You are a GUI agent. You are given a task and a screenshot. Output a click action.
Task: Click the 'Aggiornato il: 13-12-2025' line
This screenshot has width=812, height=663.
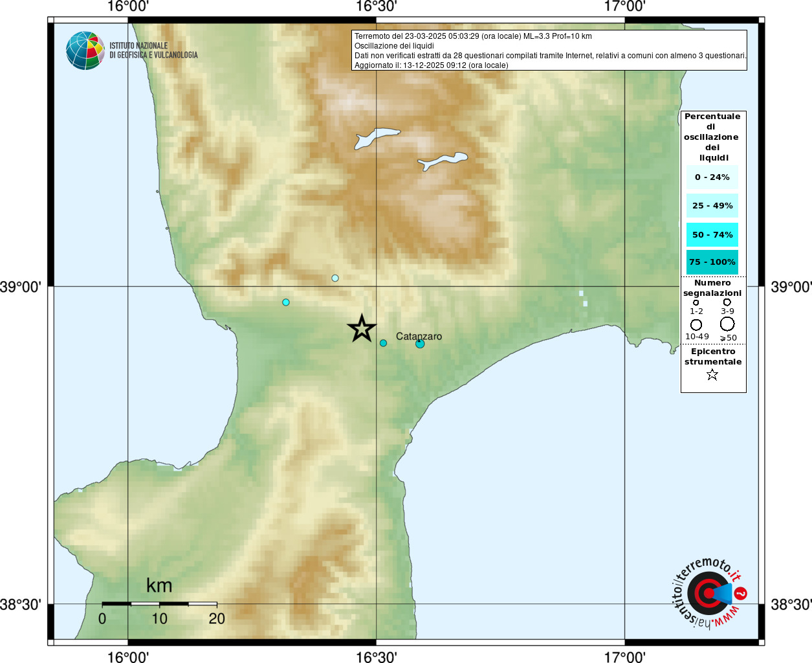click(x=431, y=65)
